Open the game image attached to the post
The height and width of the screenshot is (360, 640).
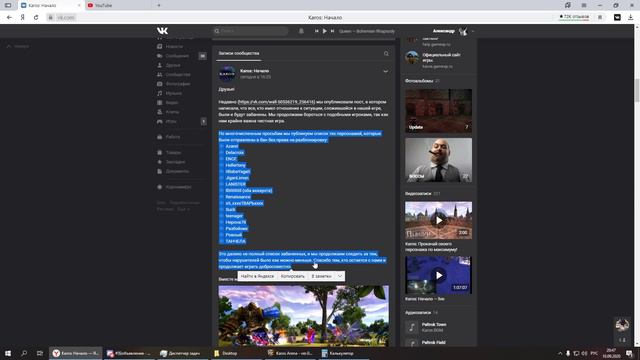point(303,316)
